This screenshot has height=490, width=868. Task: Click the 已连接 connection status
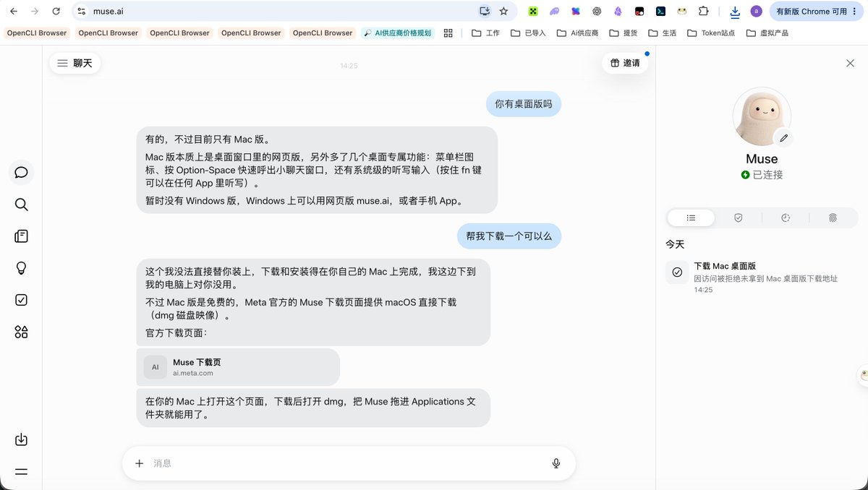tap(762, 175)
